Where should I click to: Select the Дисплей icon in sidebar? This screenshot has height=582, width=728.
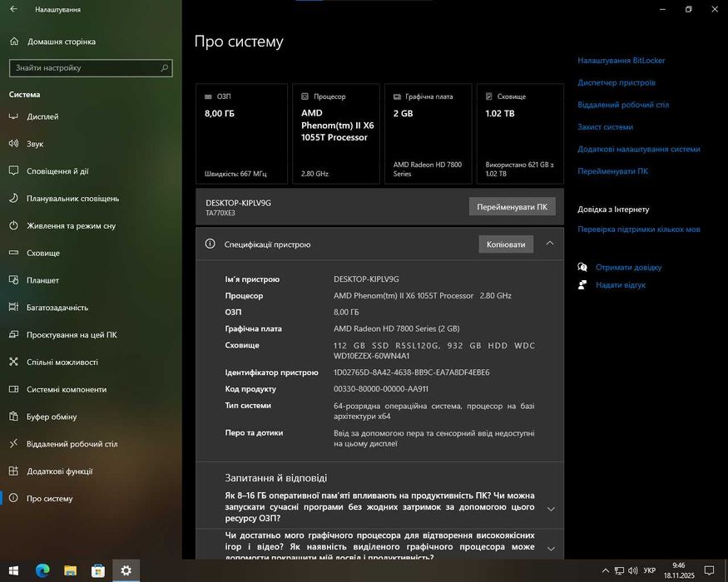tap(13, 116)
